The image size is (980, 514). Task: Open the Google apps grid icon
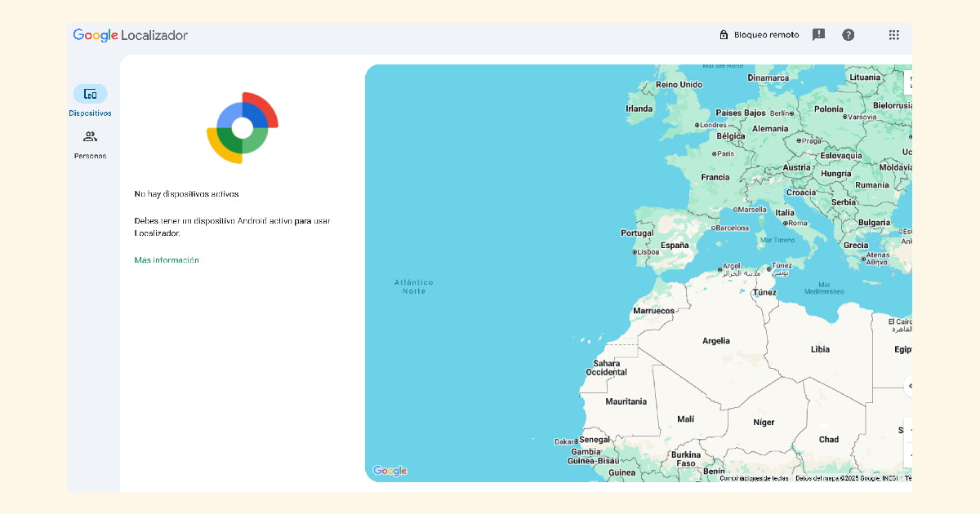pos(894,35)
